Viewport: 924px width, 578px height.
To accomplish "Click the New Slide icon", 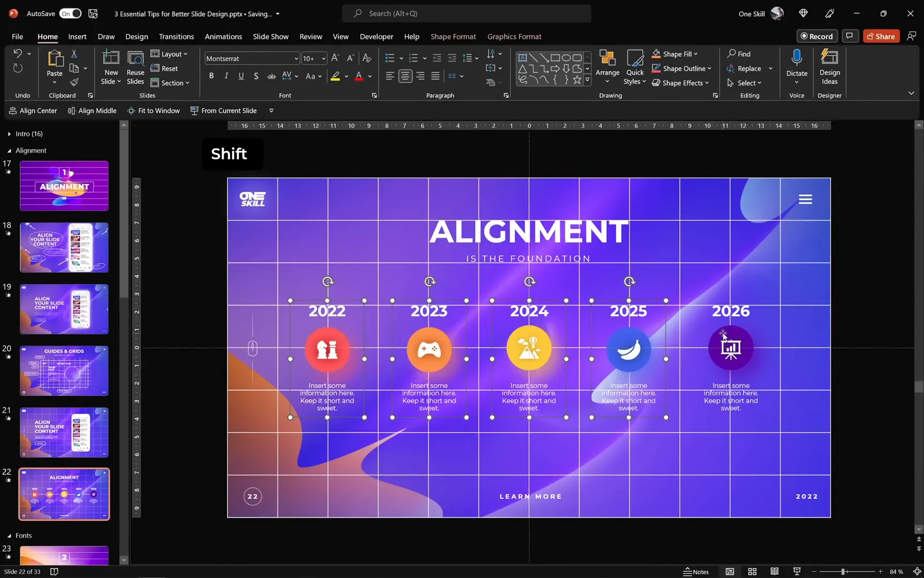I will (x=111, y=58).
